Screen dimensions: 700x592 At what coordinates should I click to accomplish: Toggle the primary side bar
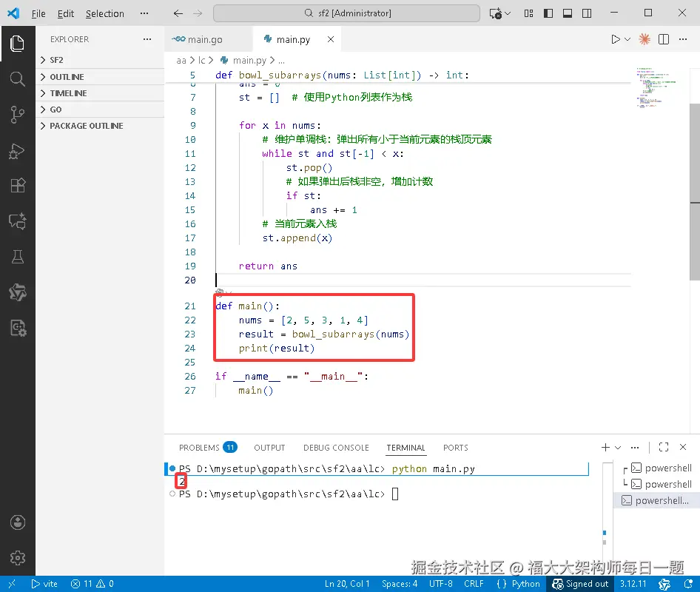pos(548,13)
